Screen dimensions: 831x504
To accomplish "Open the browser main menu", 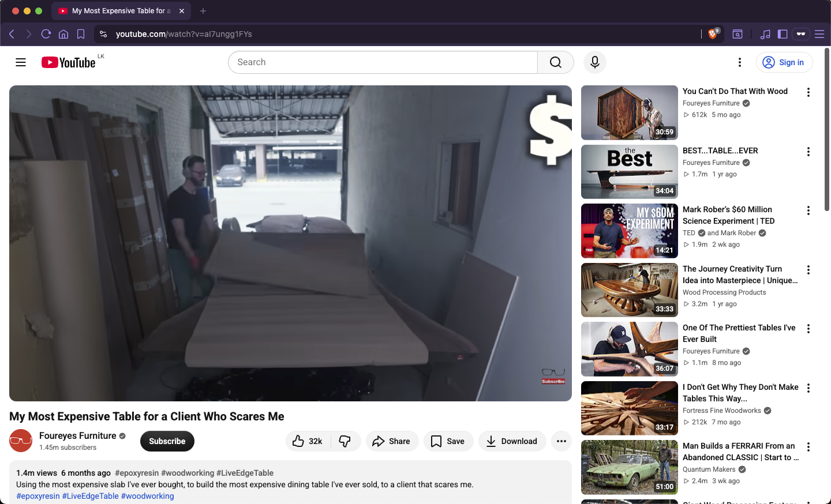I will click(819, 34).
